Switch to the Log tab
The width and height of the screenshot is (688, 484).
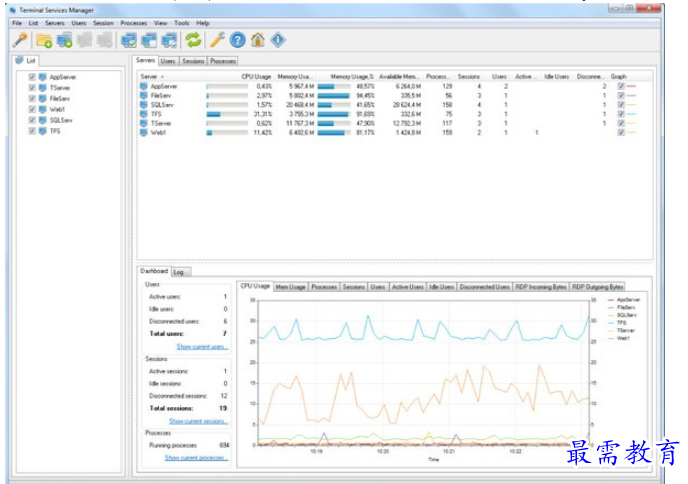pos(179,272)
